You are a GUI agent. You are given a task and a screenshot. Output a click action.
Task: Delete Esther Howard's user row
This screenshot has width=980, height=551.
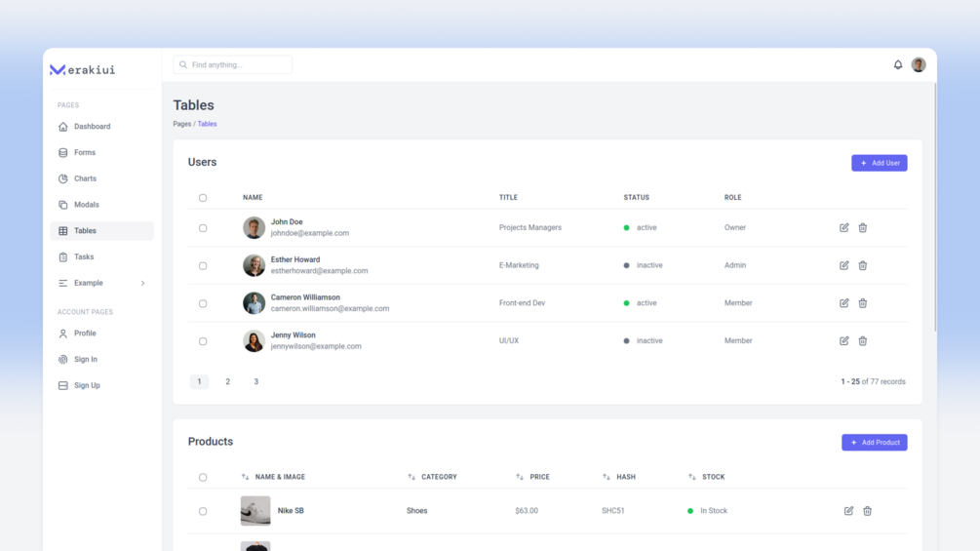[863, 265]
